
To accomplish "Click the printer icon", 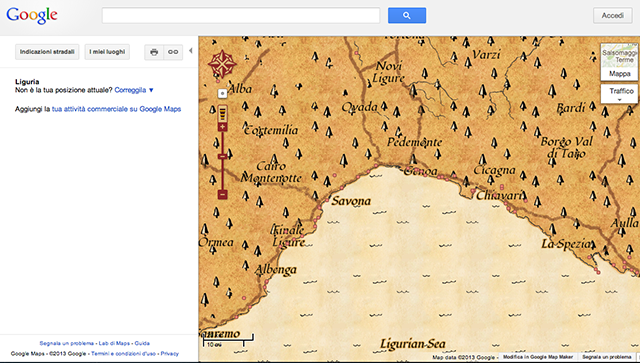I will (154, 52).
